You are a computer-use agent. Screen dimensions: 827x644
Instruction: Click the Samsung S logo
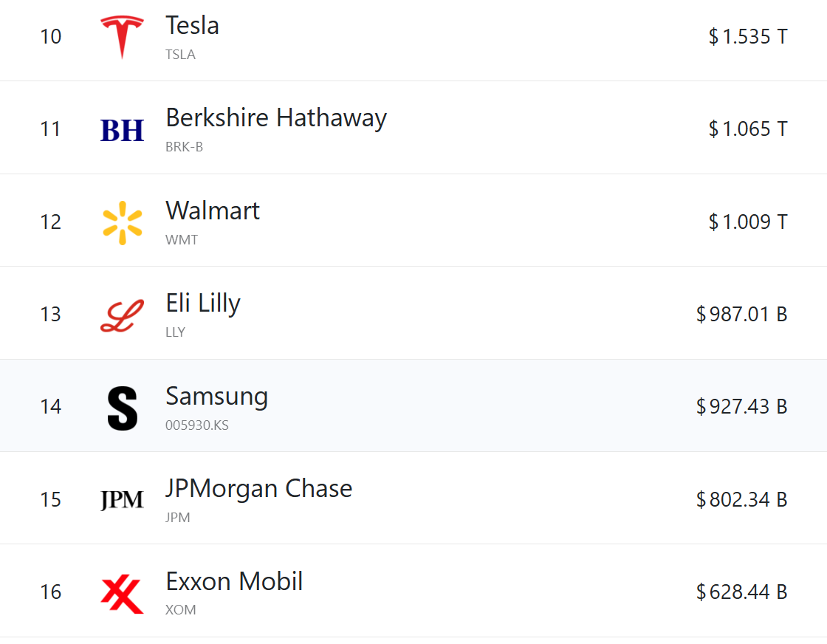pos(122,408)
